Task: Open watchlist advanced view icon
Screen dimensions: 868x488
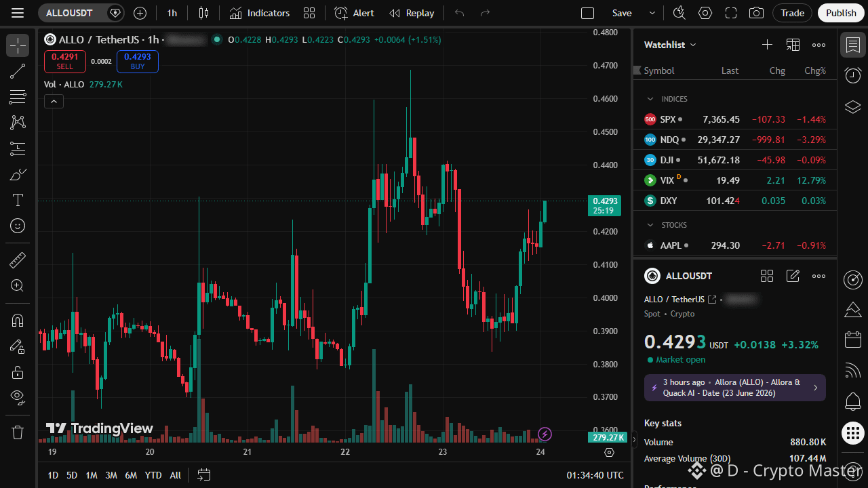Action: coord(793,45)
